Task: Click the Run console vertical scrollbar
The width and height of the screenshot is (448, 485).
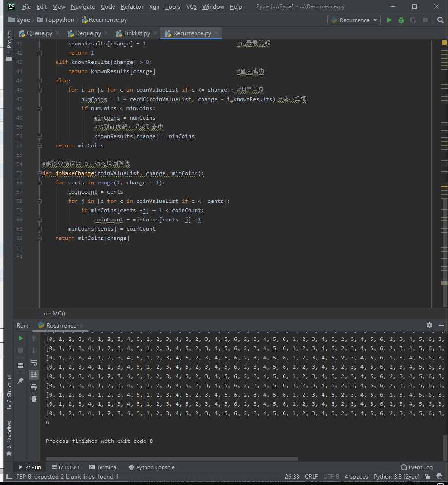Action: click(x=445, y=447)
